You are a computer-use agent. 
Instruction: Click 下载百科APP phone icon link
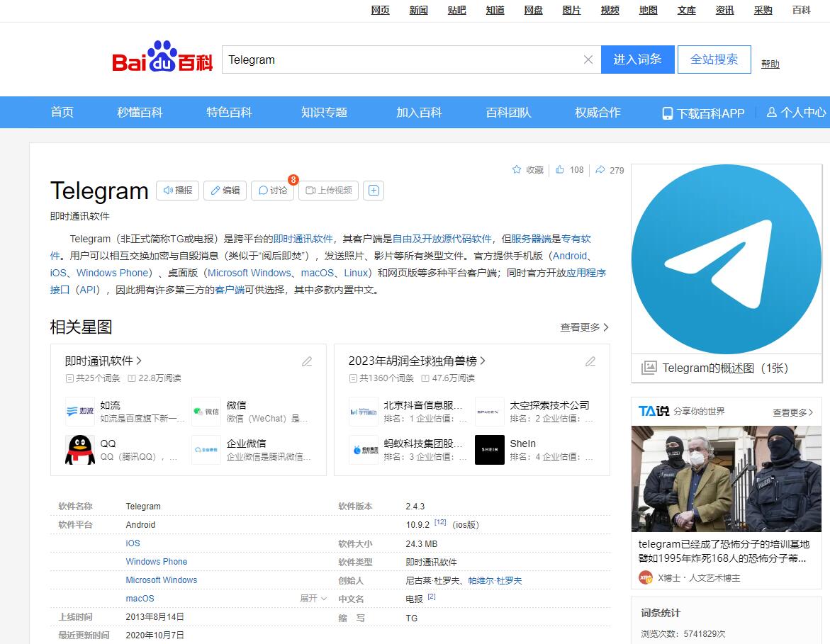tap(704, 113)
